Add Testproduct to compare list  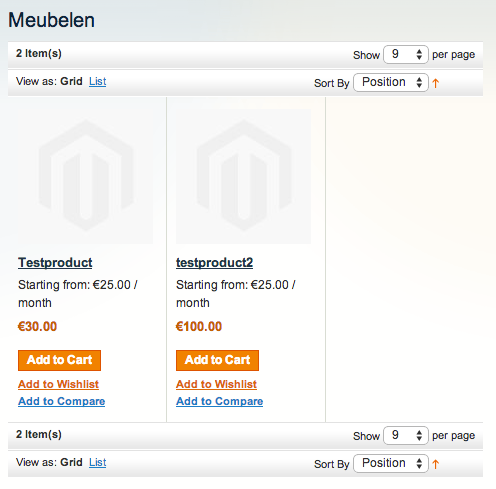click(62, 401)
